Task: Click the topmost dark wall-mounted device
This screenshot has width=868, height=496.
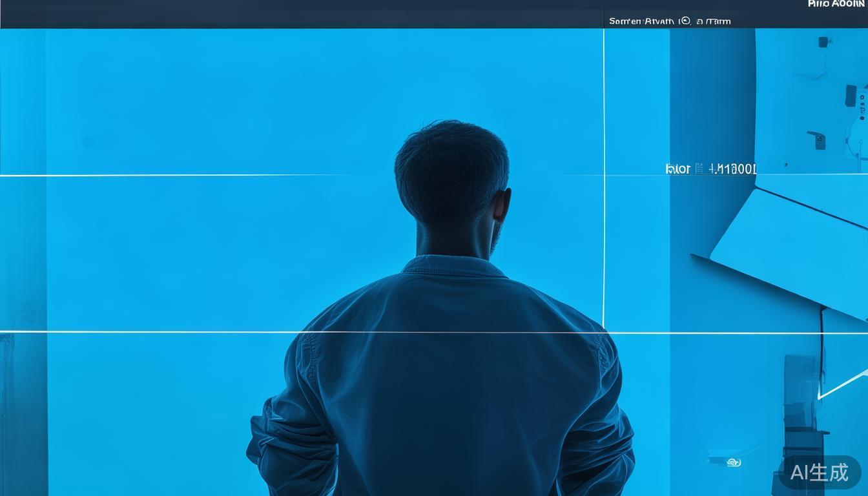Action: 824,42
